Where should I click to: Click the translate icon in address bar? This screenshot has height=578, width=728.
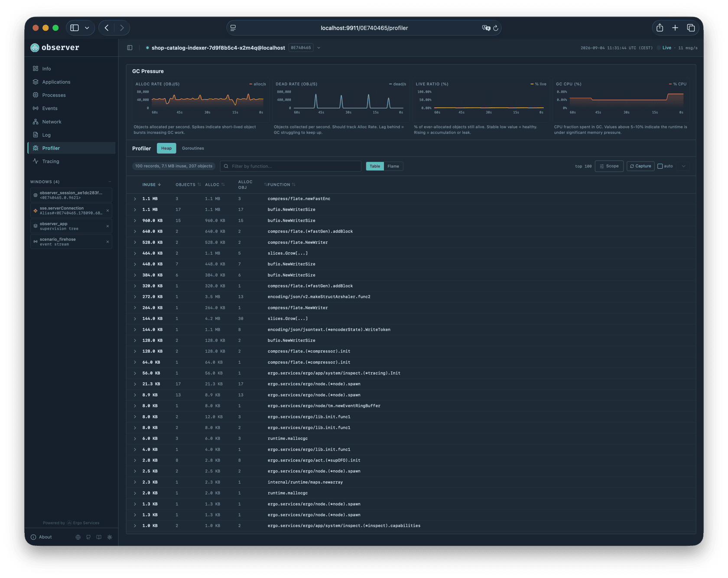point(486,28)
